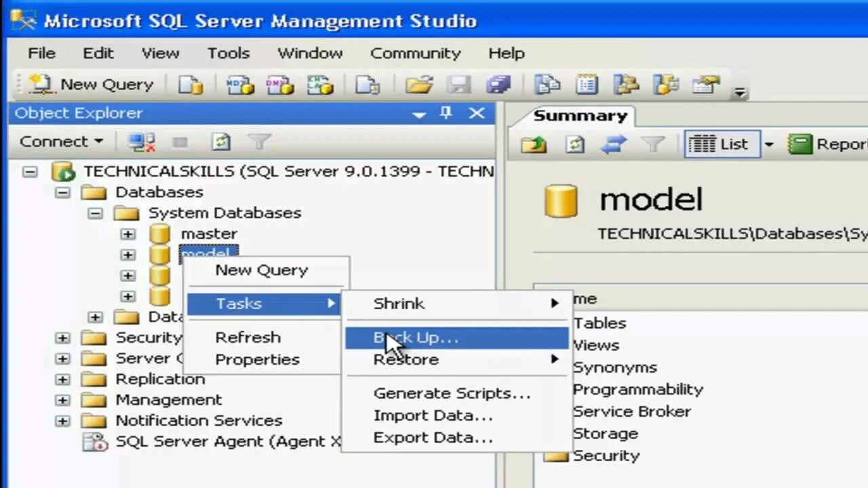Open the File menu
868x488 pixels.
pyautogui.click(x=42, y=53)
